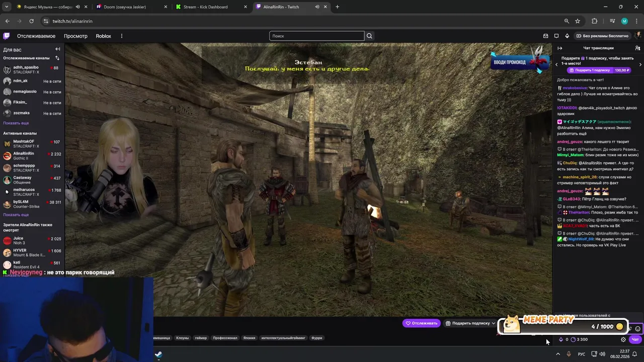
Task: Open the Chrome profile M avatar
Action: [624, 21]
